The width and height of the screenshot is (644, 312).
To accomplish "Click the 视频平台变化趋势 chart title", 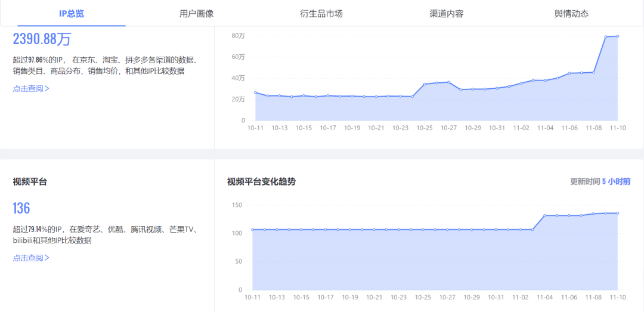I will point(261,182).
